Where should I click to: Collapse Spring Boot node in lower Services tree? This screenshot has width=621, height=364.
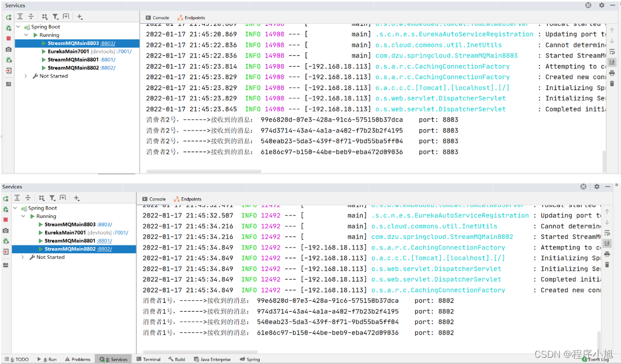click(x=15, y=208)
